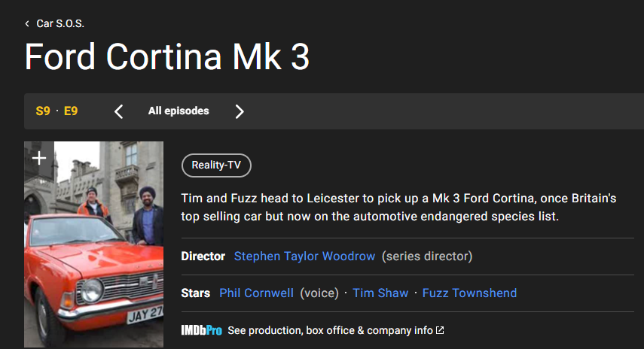Add to watchlist with the plus icon
This screenshot has height=349, width=644.
39,158
